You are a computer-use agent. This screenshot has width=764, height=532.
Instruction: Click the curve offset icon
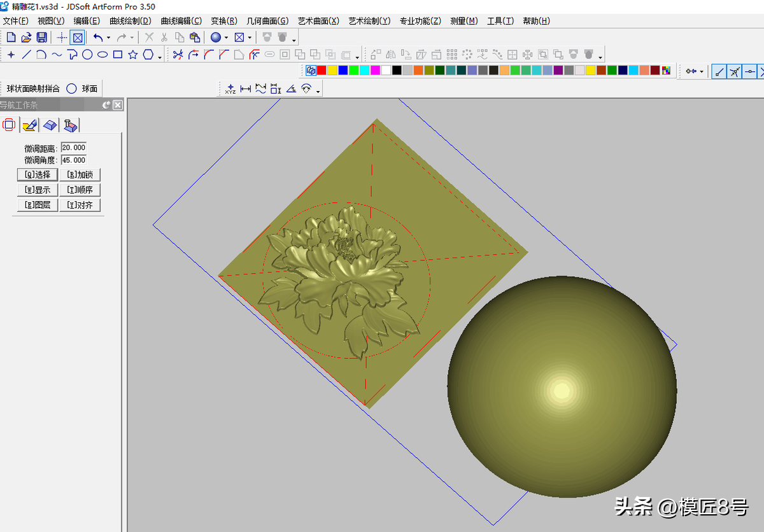[x=254, y=55]
